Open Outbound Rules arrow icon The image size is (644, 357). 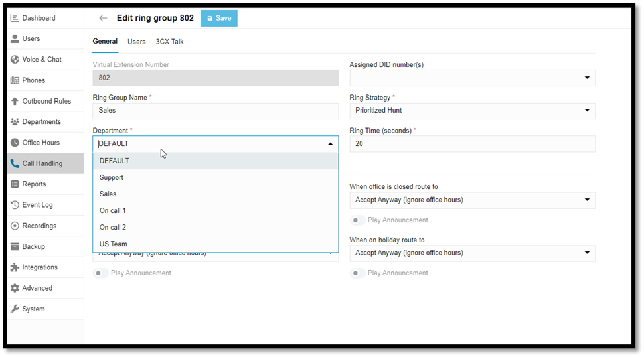tap(15, 101)
